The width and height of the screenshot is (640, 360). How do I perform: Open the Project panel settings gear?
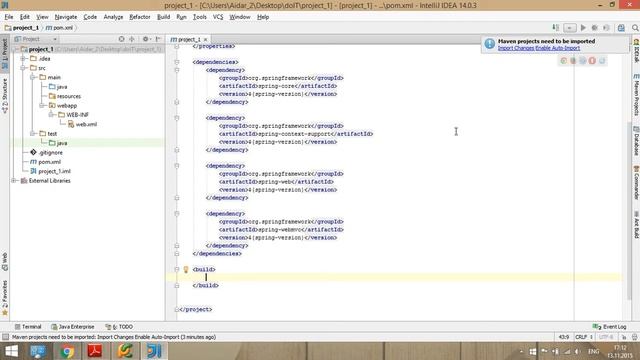point(146,39)
